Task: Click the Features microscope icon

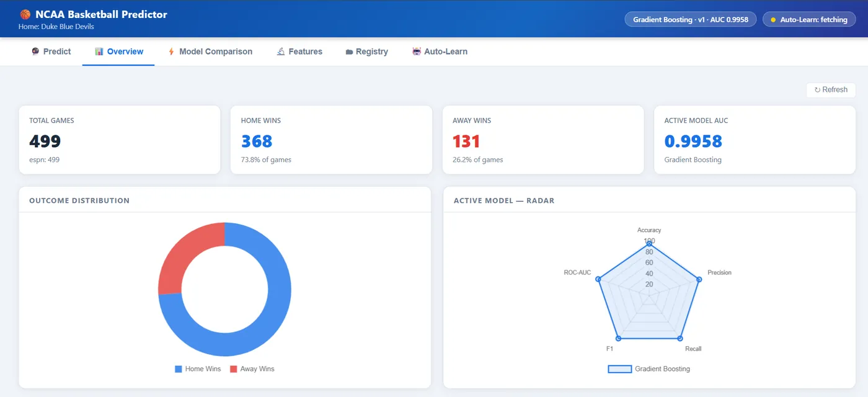Action: pyautogui.click(x=281, y=51)
